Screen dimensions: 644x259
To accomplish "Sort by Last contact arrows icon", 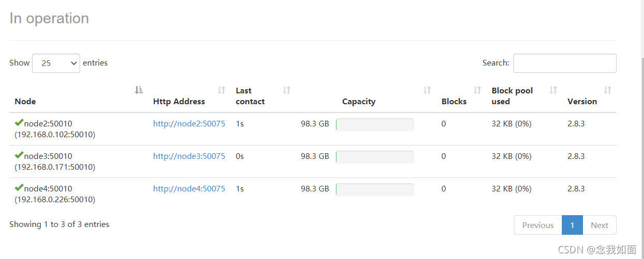I will click(x=286, y=90).
